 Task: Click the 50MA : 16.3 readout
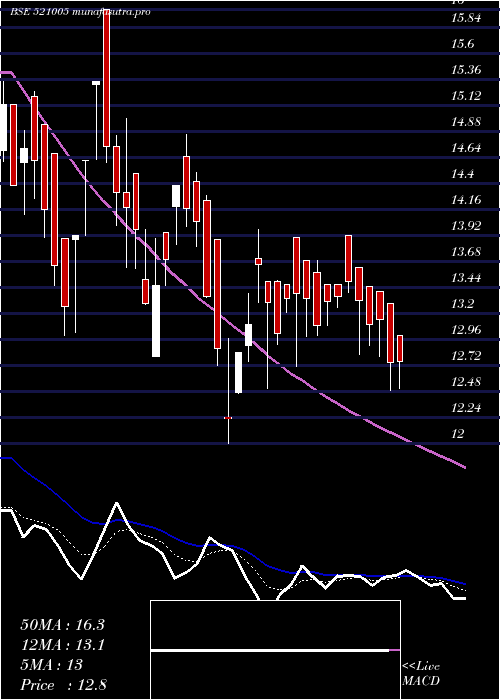[x=62, y=625]
